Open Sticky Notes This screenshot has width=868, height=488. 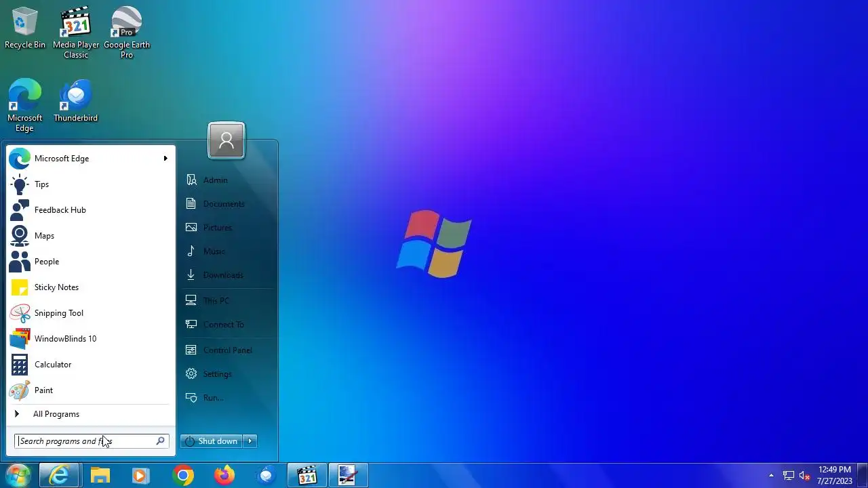pos(90,287)
